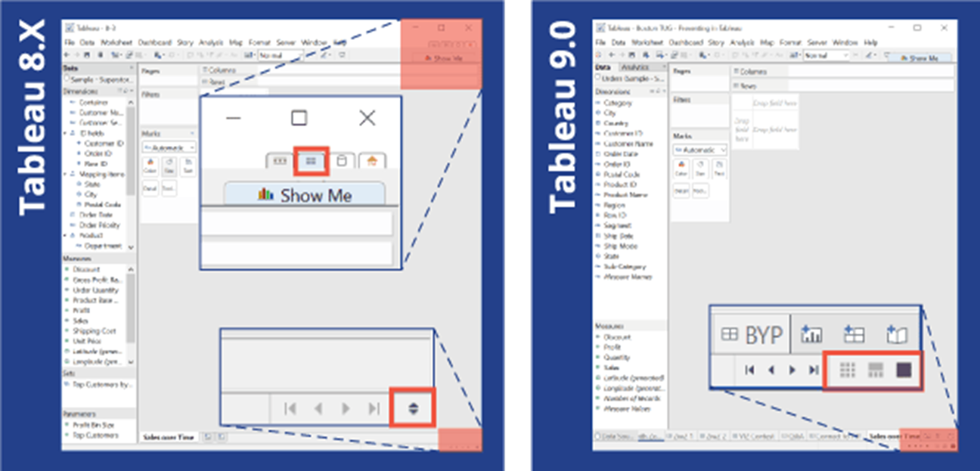980x471 pixels.
Task: Select Number of Records measure in Tableau 9.0
Action: (631, 398)
